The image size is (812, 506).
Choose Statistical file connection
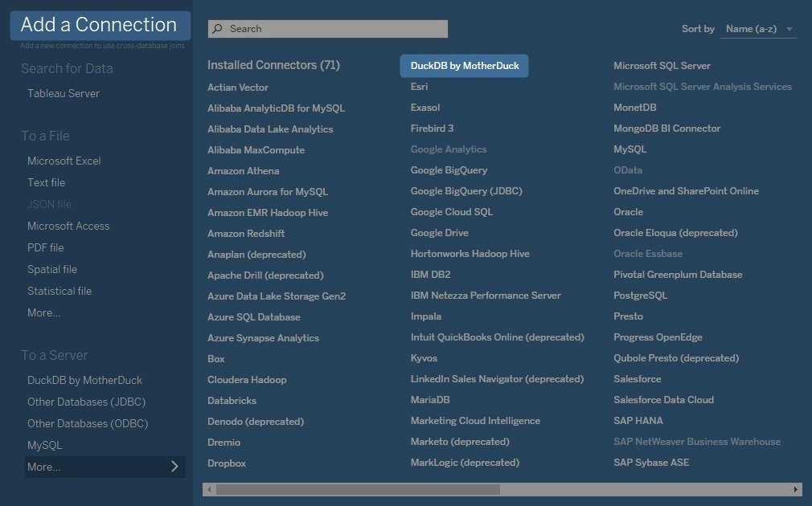coord(59,292)
